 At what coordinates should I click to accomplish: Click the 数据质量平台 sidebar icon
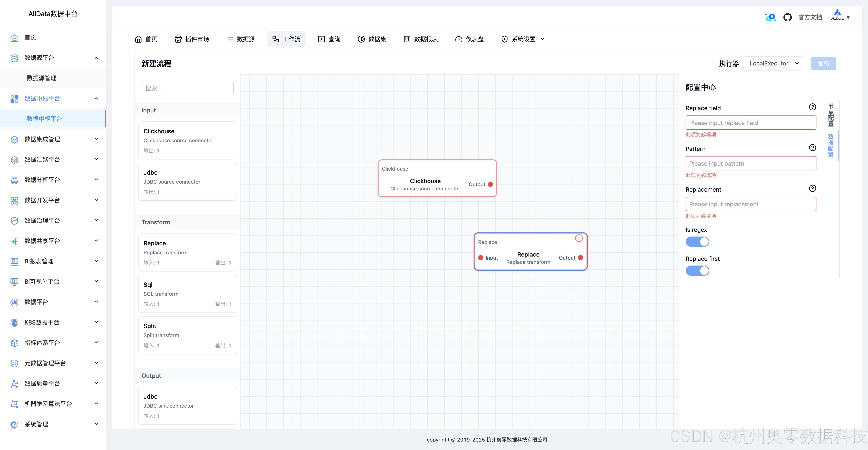tap(14, 384)
